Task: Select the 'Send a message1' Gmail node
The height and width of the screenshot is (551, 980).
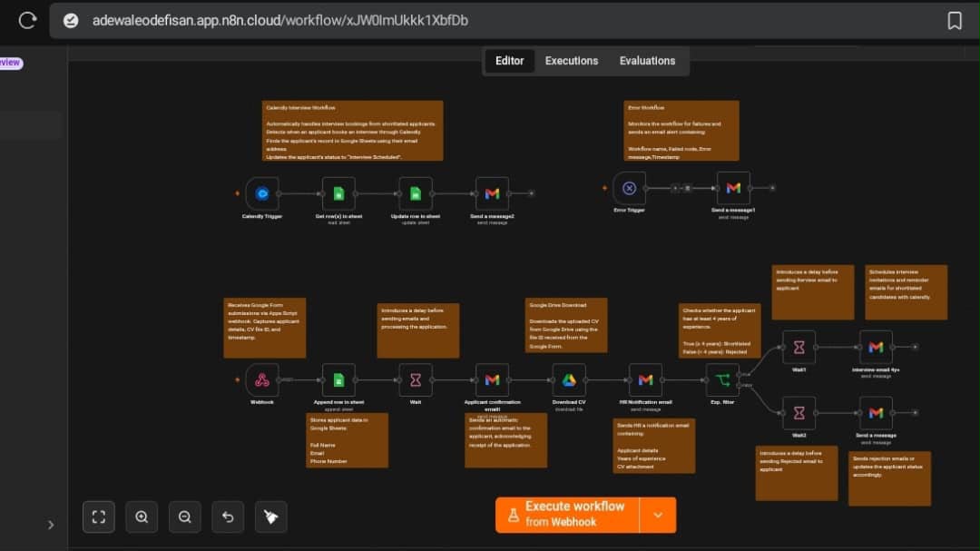Action: 733,188
